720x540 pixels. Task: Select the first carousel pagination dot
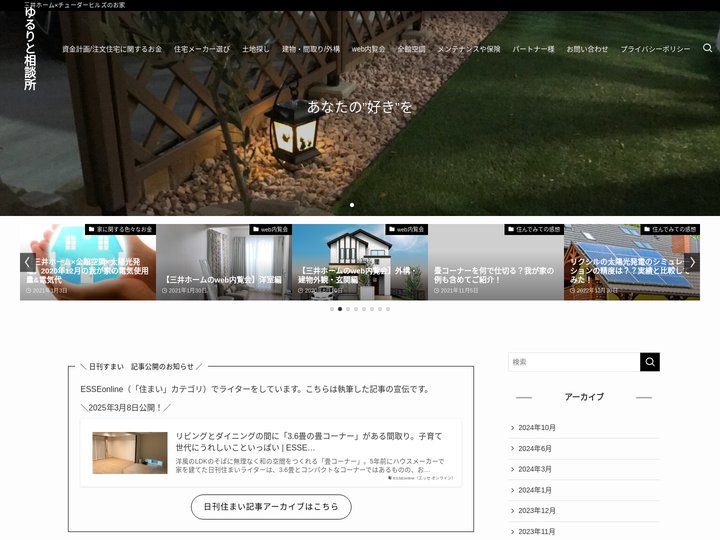332,309
